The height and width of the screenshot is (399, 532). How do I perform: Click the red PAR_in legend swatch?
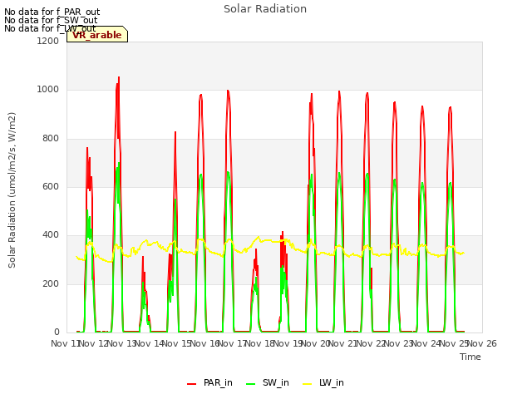pos(192,384)
